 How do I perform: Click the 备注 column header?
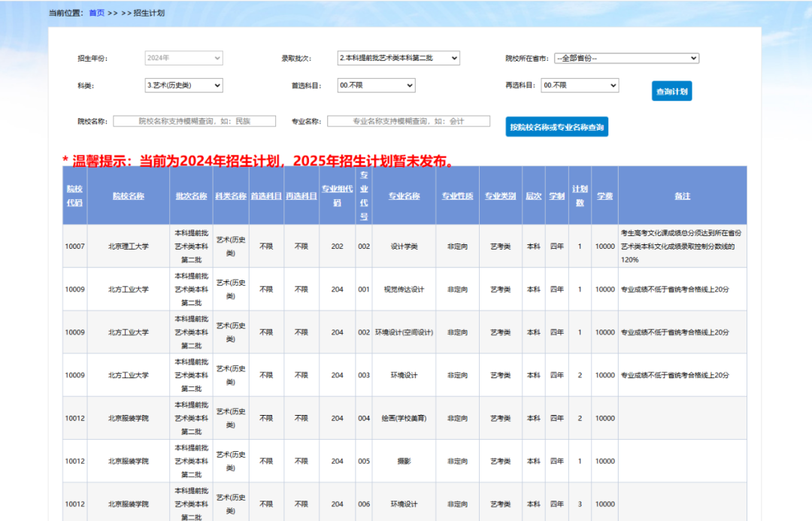(682, 196)
